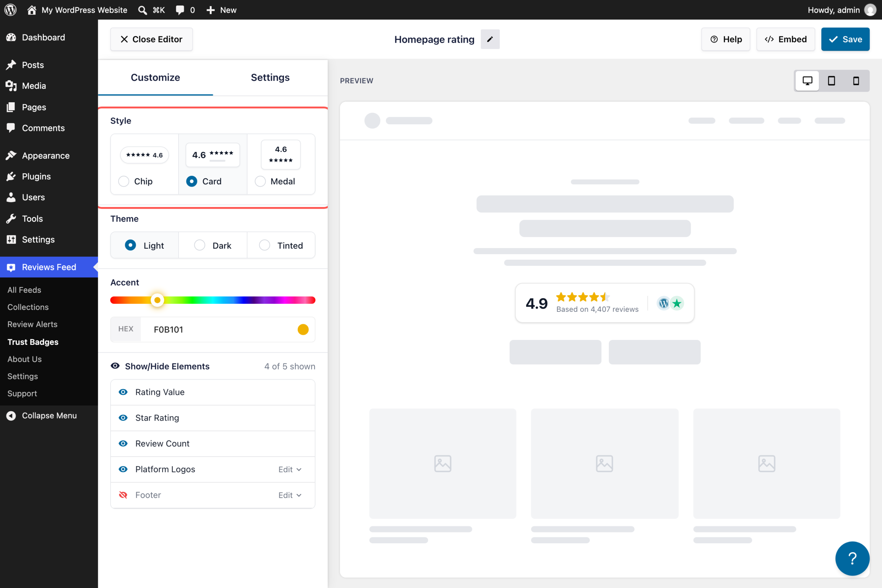Show the hidden Footer element

[123, 495]
